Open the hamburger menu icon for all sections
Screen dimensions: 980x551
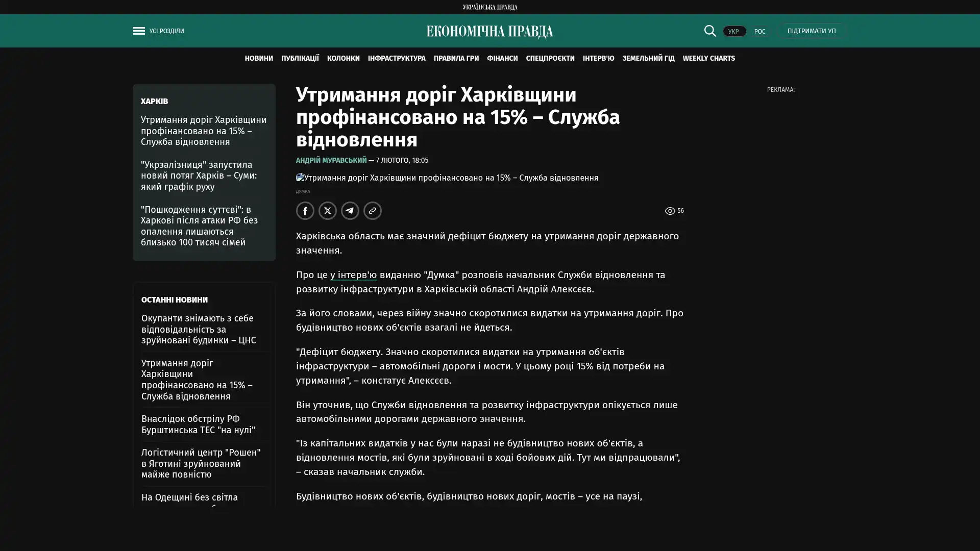point(139,31)
